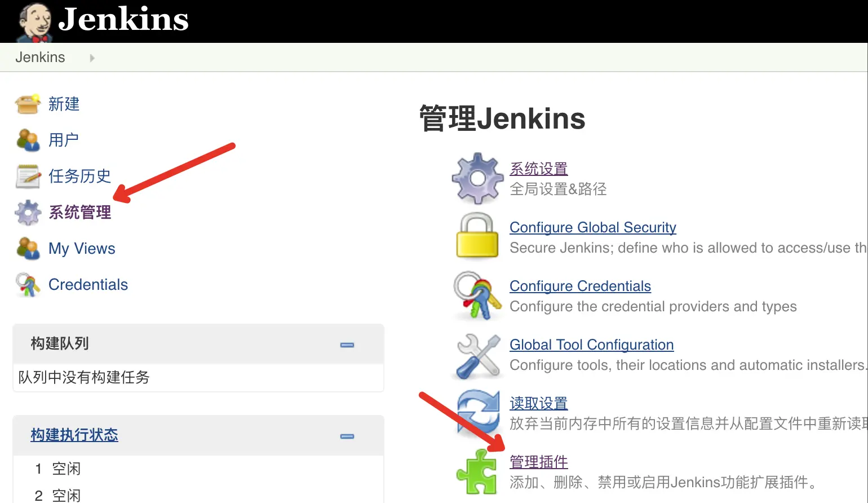Click the blue reload arrows icon

click(x=477, y=412)
